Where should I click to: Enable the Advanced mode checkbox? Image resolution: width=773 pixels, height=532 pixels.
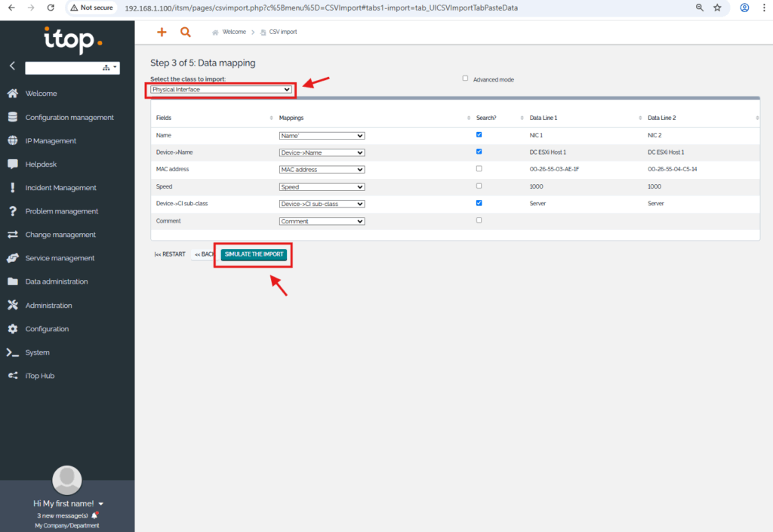[x=466, y=78]
